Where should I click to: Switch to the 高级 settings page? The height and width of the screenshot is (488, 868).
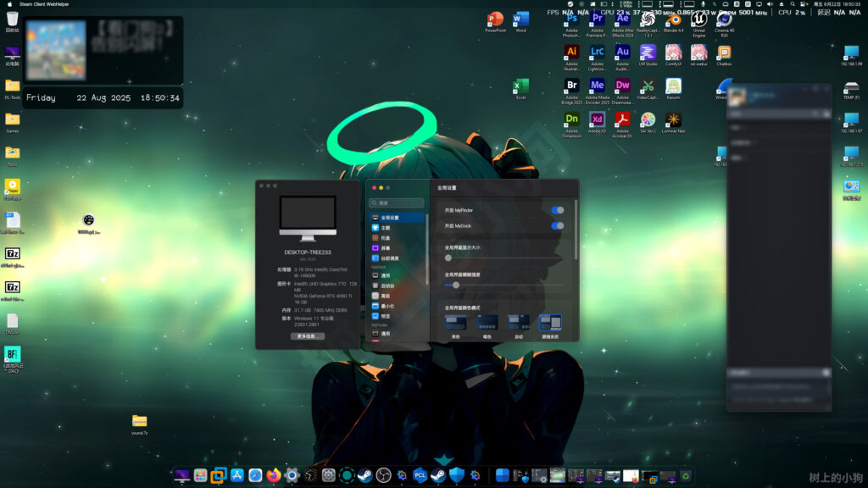click(x=397, y=296)
